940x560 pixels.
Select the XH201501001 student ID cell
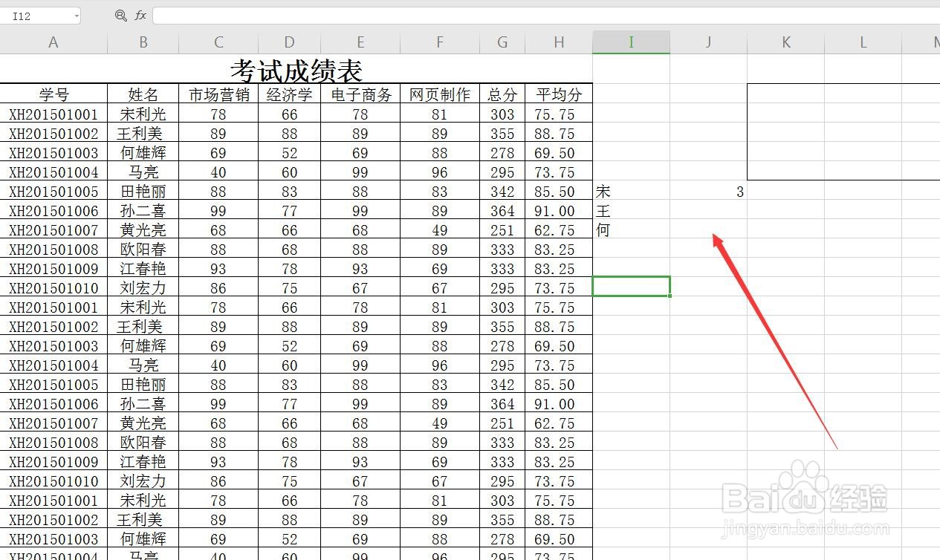pos(53,114)
